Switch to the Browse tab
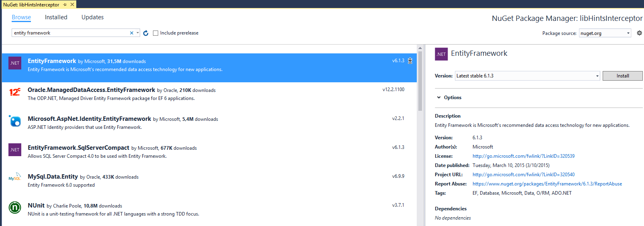Viewport: 644px width, 226px height. pos(21,17)
